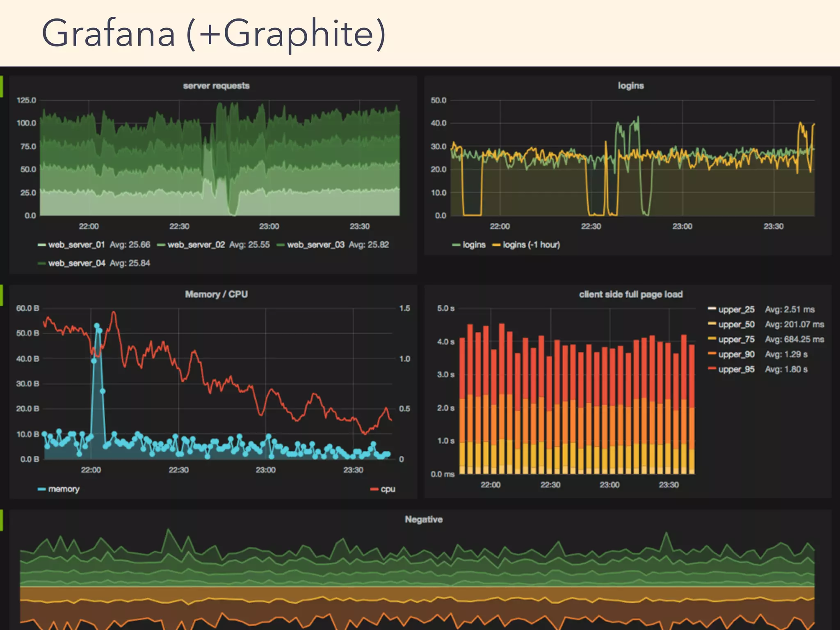Click the upper_90 legend color swatch

pos(712,353)
